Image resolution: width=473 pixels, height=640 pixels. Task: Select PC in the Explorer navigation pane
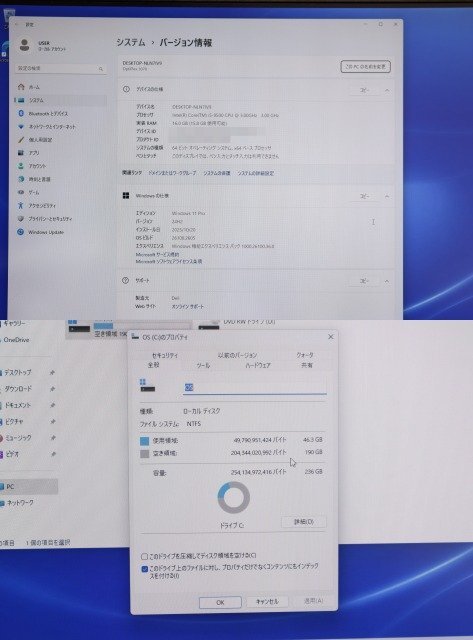[x=29, y=487]
